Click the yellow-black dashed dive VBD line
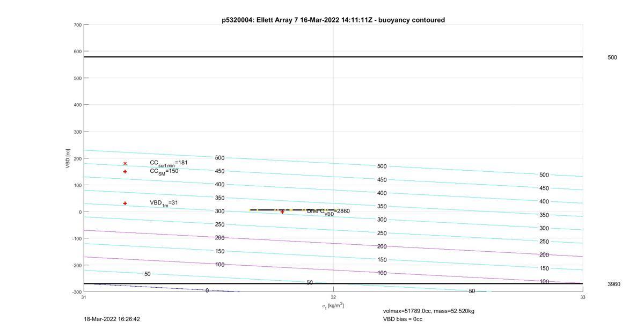This screenshot has width=644, height=328. tap(293, 210)
